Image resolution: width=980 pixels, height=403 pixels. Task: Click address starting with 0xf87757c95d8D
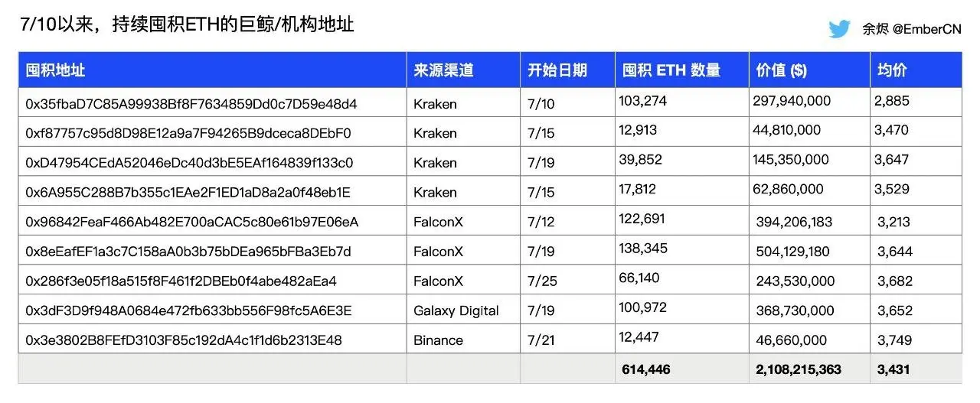[x=188, y=133]
